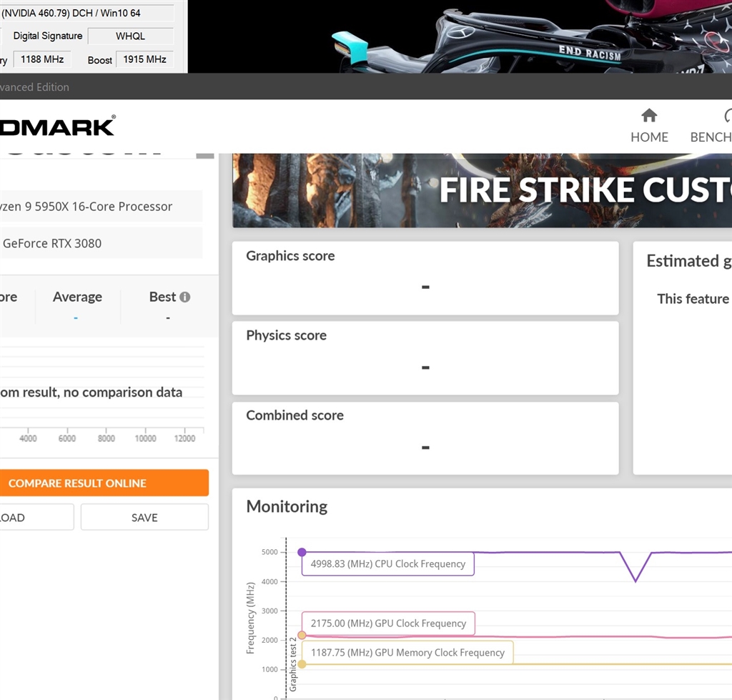Click the Combined score card
732x700 pixels.
tap(425, 438)
